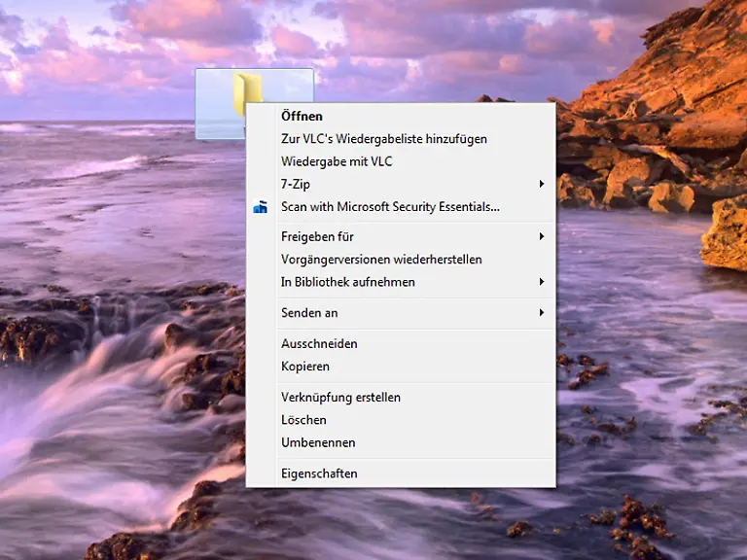
Task: Click the Microsoft Security Essentials icon
Action: tap(260, 207)
